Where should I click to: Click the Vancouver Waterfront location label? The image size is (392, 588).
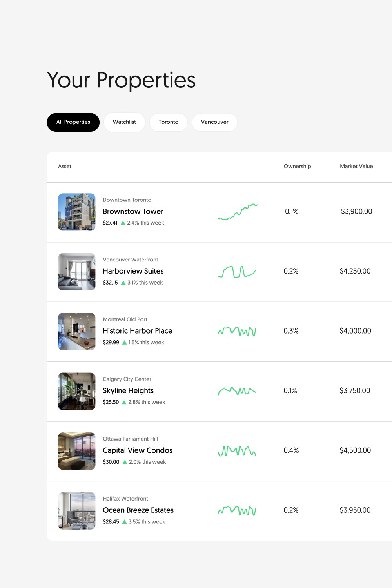[131, 260]
